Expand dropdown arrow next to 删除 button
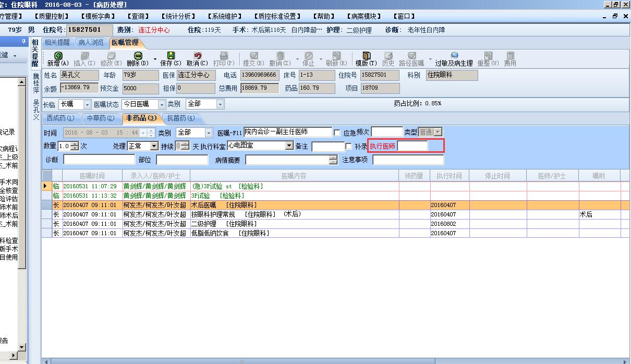Image resolution: width=631 pixels, height=364 pixels. tap(155, 59)
